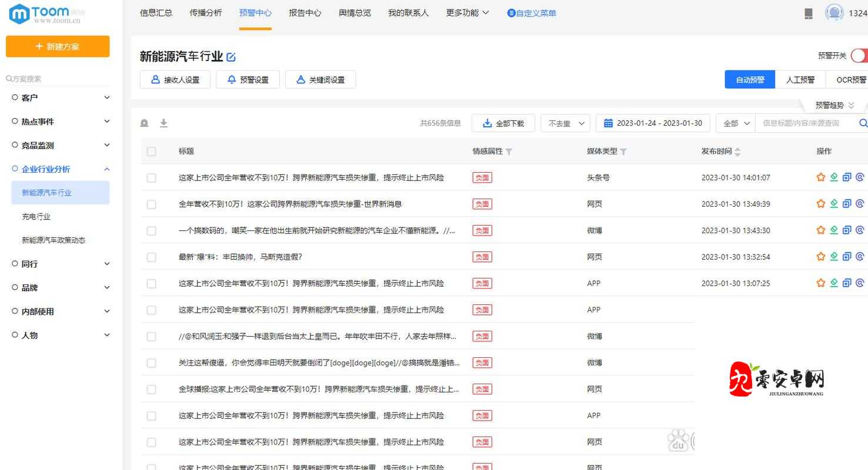Star the first article as favorite
The height and width of the screenshot is (470, 868).
click(820, 177)
